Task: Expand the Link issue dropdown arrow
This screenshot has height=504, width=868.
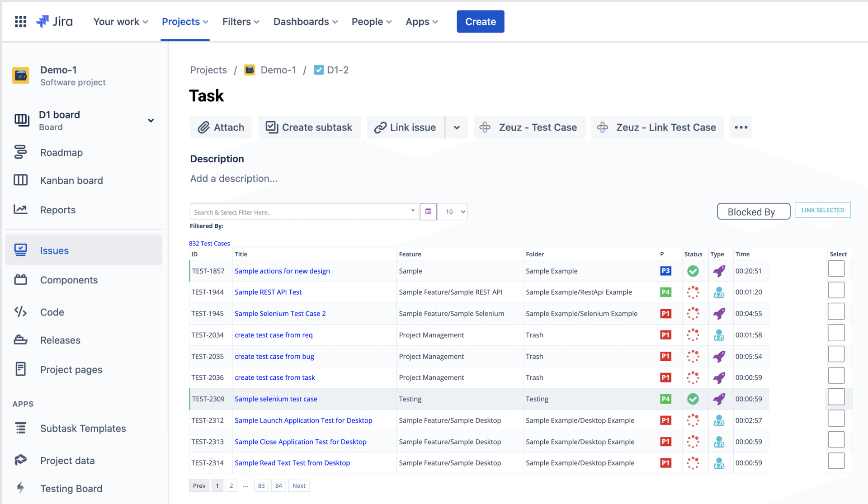Action: pos(457,127)
